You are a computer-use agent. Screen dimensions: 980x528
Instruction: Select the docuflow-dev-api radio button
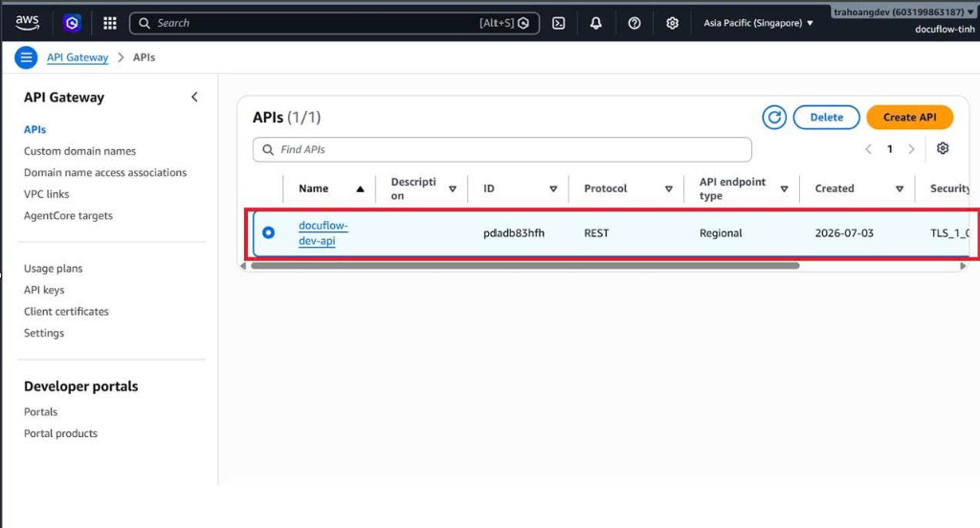point(268,232)
